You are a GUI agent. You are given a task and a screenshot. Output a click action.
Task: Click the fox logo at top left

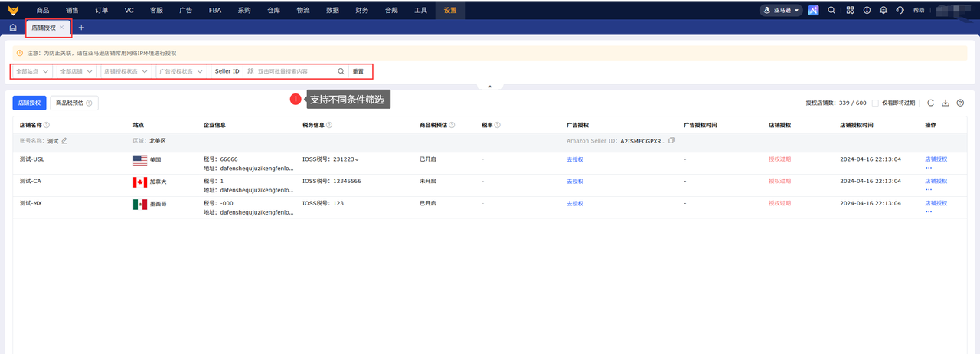click(13, 10)
